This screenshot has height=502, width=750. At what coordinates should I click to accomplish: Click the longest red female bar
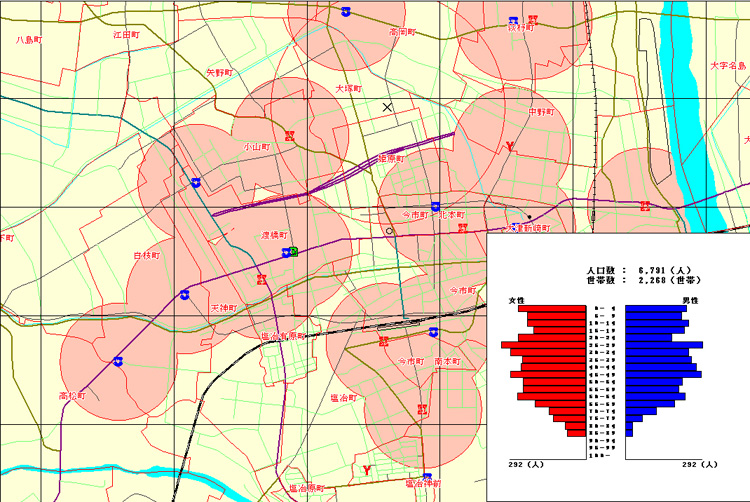[544, 345]
